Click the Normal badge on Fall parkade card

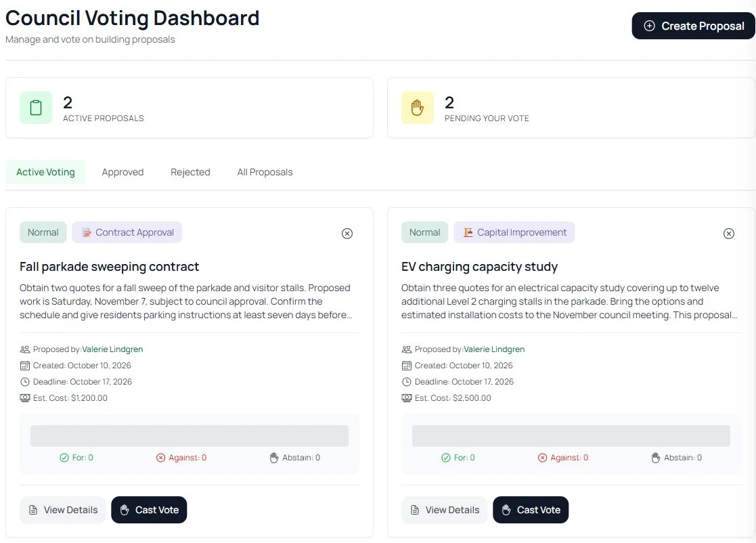[x=43, y=232]
